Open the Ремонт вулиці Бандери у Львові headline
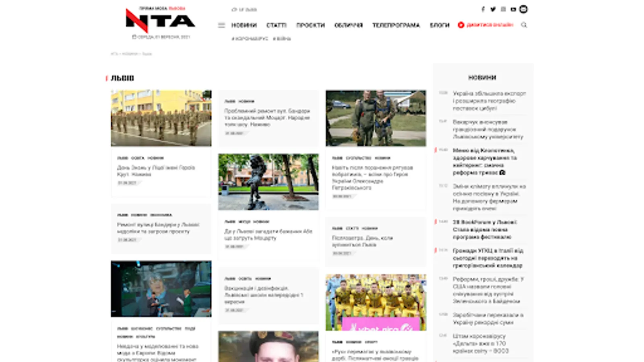Image resolution: width=644 pixels, height=362 pixels. (158, 228)
